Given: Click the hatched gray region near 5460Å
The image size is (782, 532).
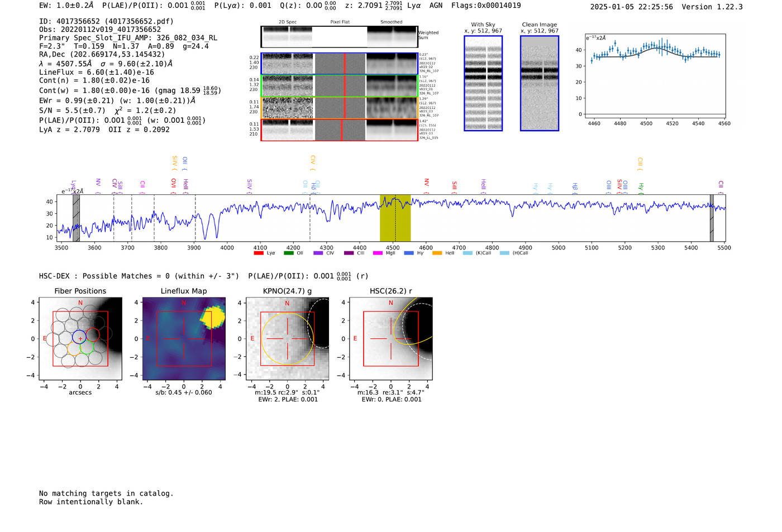Looking at the screenshot, I should [712, 218].
